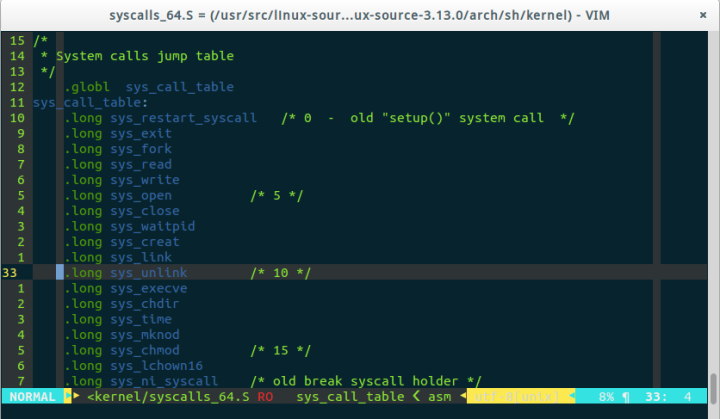Click the /* 15 */ comment
Viewport: 720px width, 419px height.
[281, 351]
